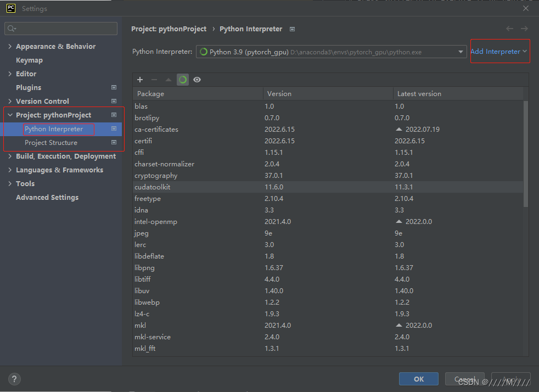The image size is (539, 392).
Task: Select the cudatoolkit package row
Action: [328, 187]
